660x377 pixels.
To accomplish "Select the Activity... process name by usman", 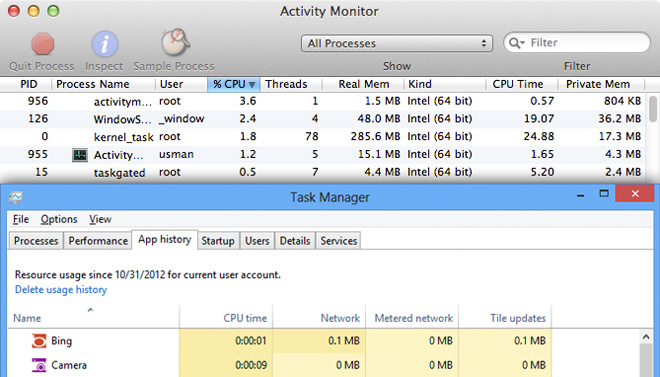I will [118, 155].
